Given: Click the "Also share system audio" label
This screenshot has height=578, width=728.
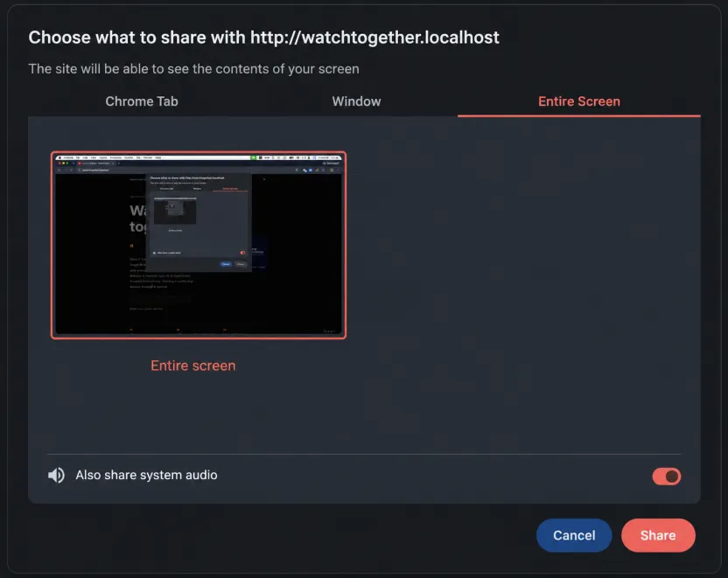Looking at the screenshot, I should pyautogui.click(x=146, y=475).
